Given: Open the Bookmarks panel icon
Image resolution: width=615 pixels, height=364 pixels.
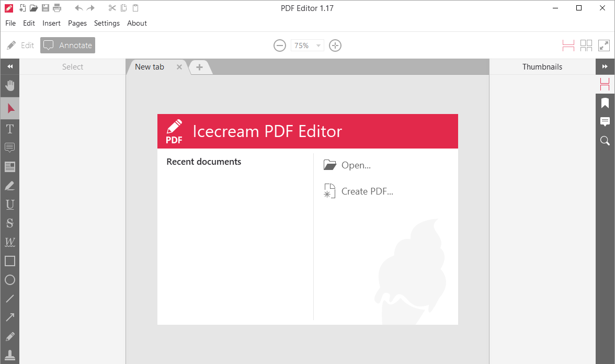Looking at the screenshot, I should [x=605, y=103].
